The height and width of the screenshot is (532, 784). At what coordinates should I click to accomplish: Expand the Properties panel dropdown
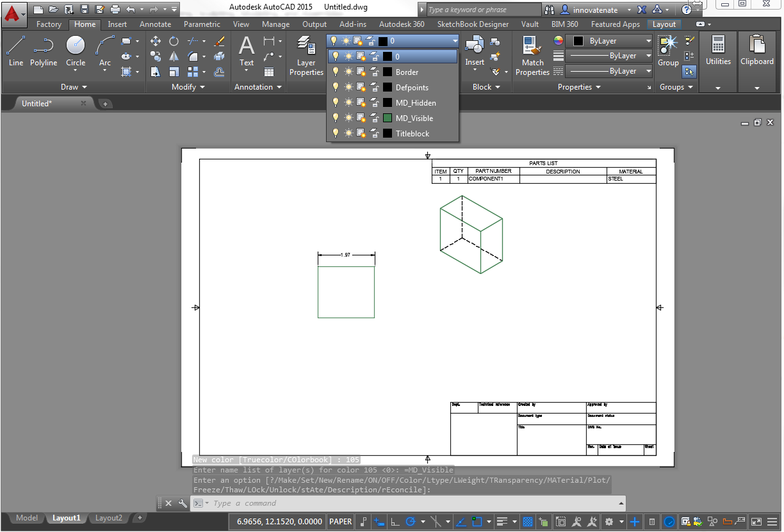579,87
